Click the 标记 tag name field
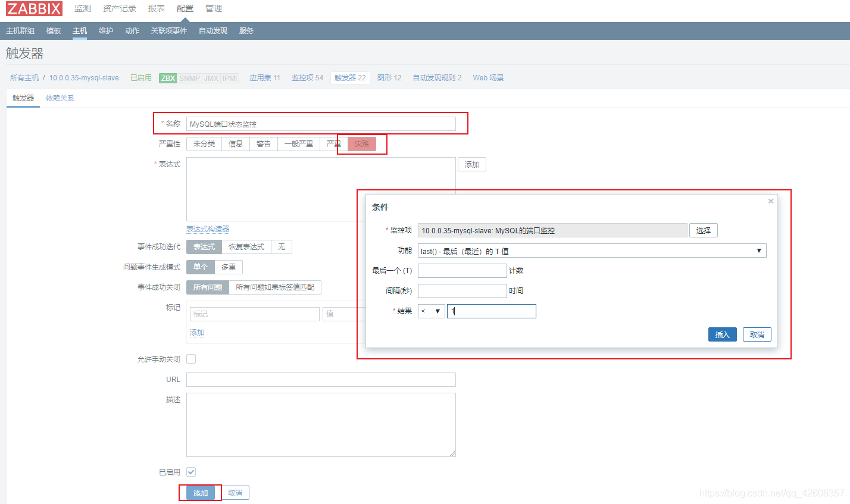Viewport: 850px width, 504px height. [255, 314]
